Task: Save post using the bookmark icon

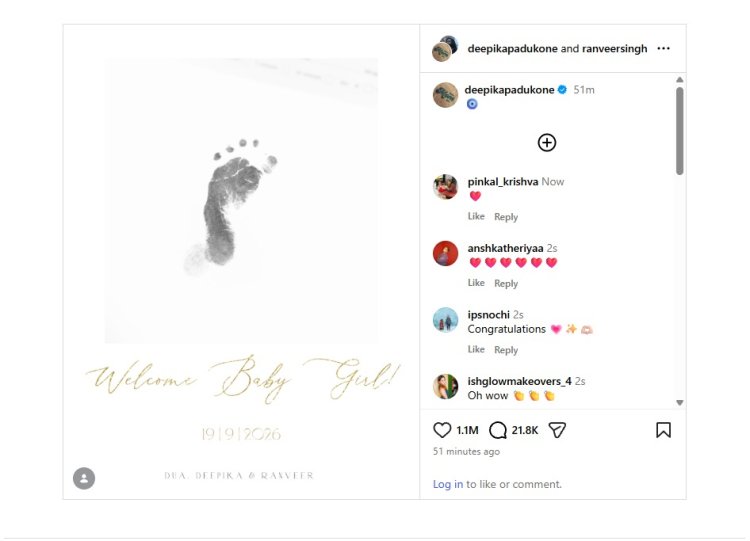Action: pyautogui.click(x=663, y=430)
